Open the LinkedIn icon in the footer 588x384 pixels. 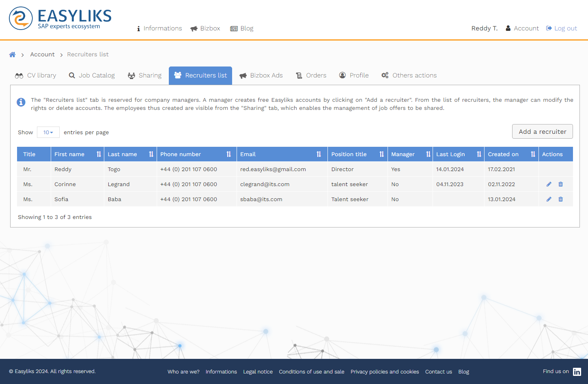pos(577,371)
